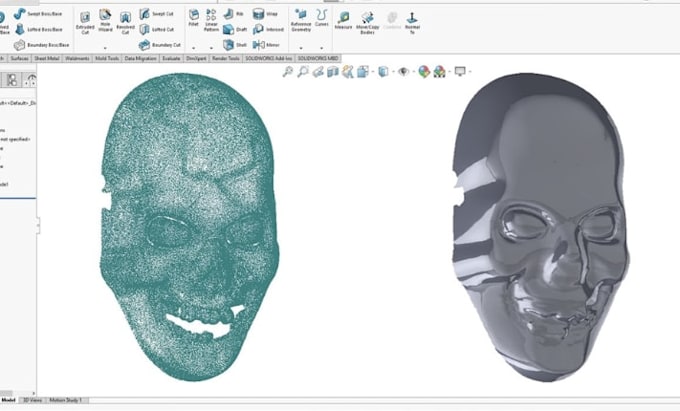
Task: Select the Model tab at bottom
Action: click(9, 400)
